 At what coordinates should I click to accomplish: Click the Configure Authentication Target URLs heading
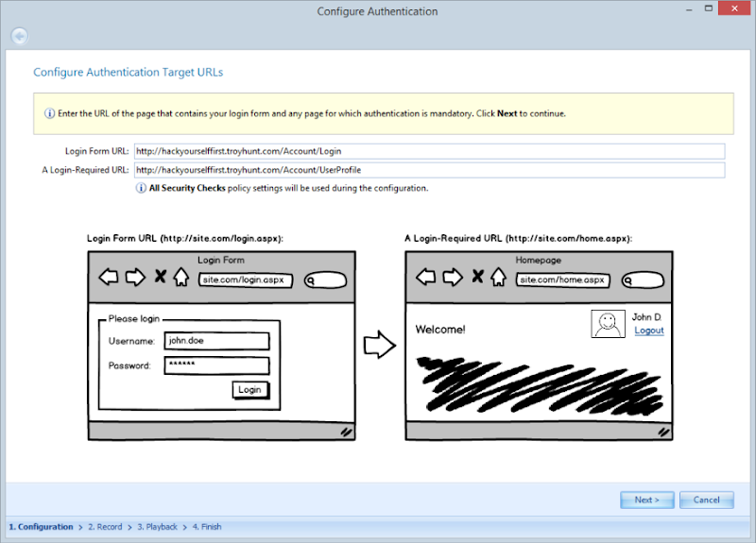click(129, 73)
